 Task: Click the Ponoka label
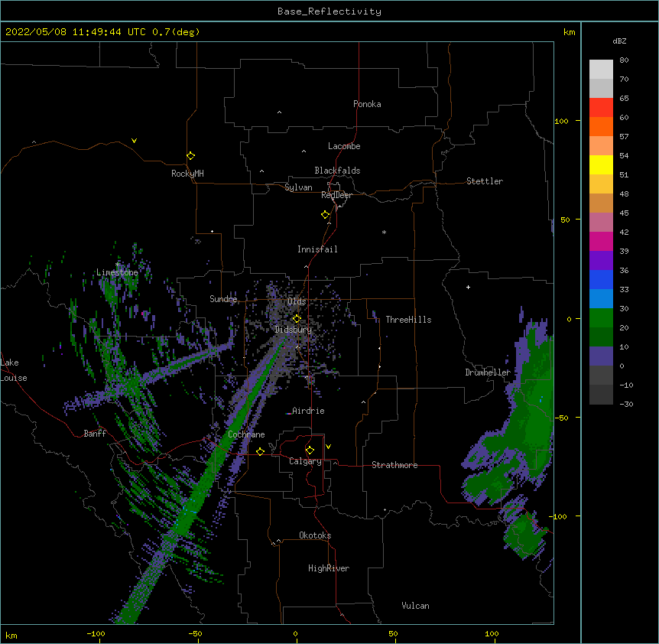pyautogui.click(x=367, y=104)
